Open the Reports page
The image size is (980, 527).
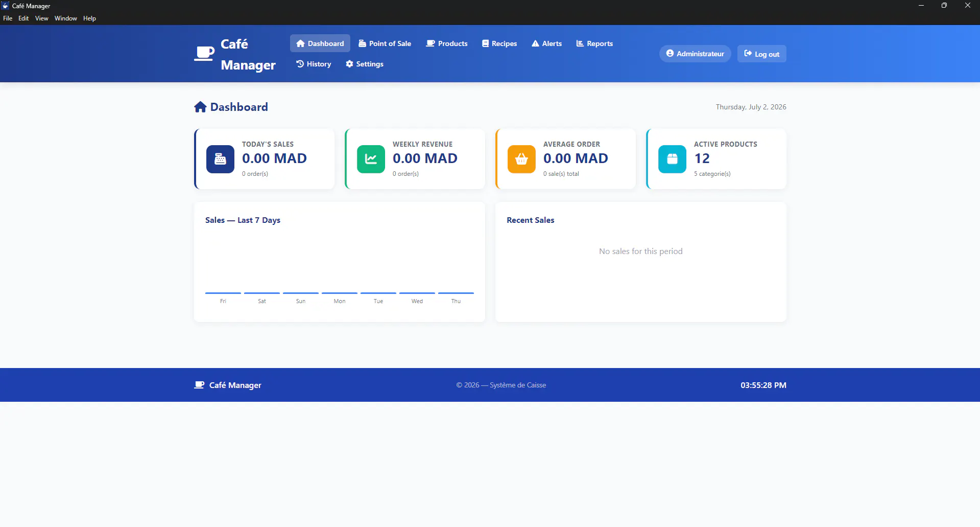pyautogui.click(x=594, y=43)
